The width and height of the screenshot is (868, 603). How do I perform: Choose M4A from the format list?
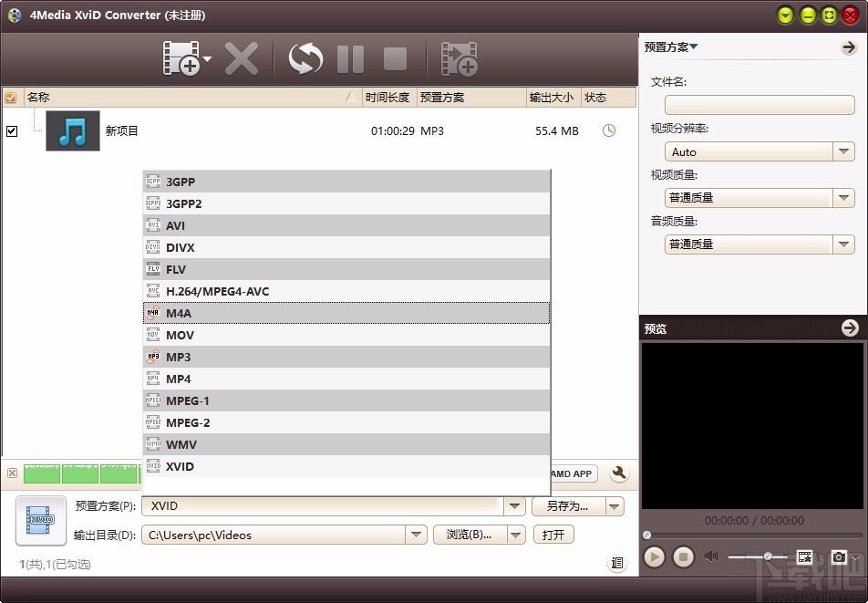pos(346,313)
